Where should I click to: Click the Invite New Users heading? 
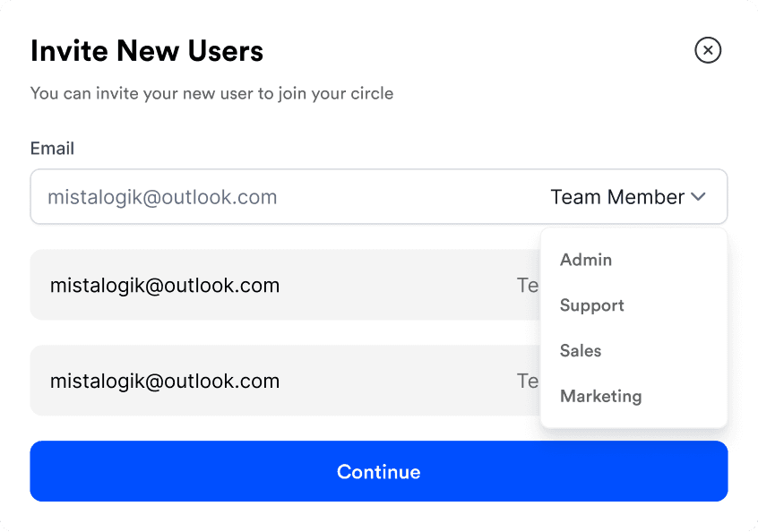coord(147,51)
